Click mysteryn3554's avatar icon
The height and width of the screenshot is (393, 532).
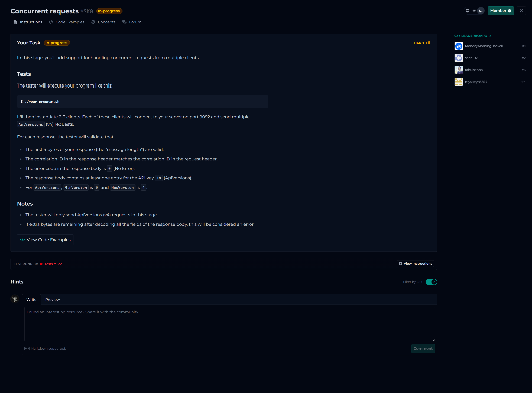pos(458,82)
